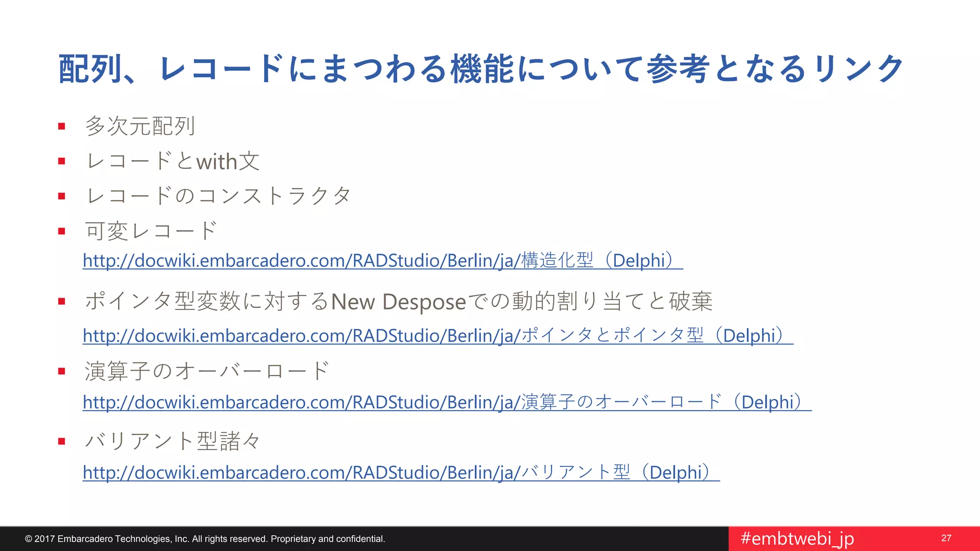Click the 多次元配列 bullet text

point(140,126)
